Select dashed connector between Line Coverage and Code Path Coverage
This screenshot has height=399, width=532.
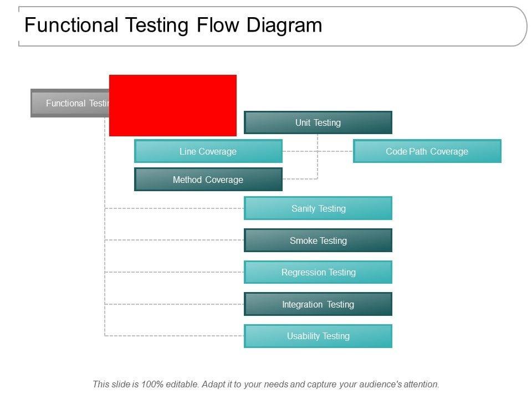coord(335,151)
